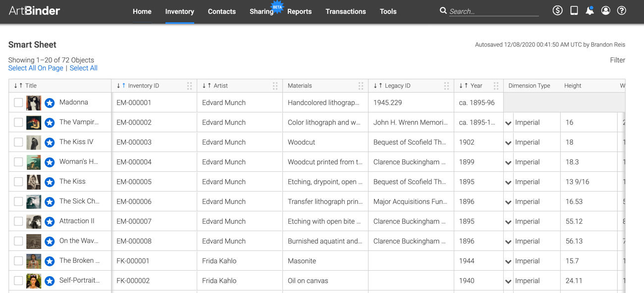
Task: Tick the checkbox for The Kiss IV
Action: [18, 142]
